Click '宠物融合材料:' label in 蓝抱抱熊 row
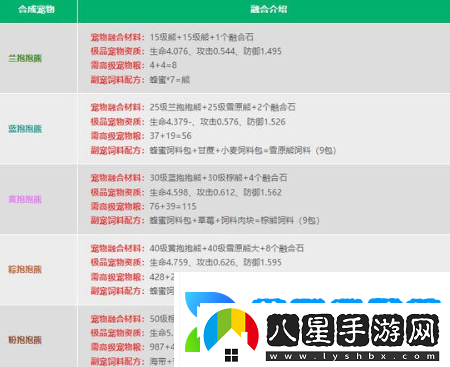Image resolution: width=450 pixels, height=367 pixels. pos(118,107)
